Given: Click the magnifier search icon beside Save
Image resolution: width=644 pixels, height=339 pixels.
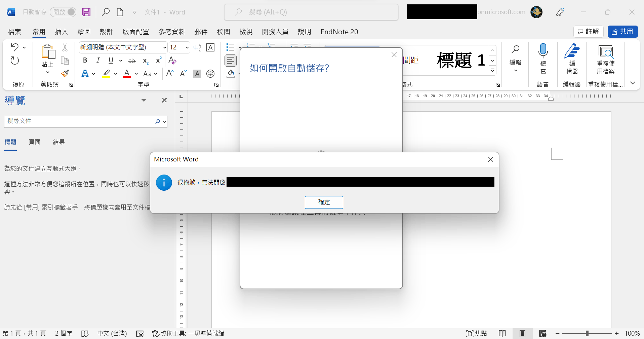Looking at the screenshot, I should point(106,12).
